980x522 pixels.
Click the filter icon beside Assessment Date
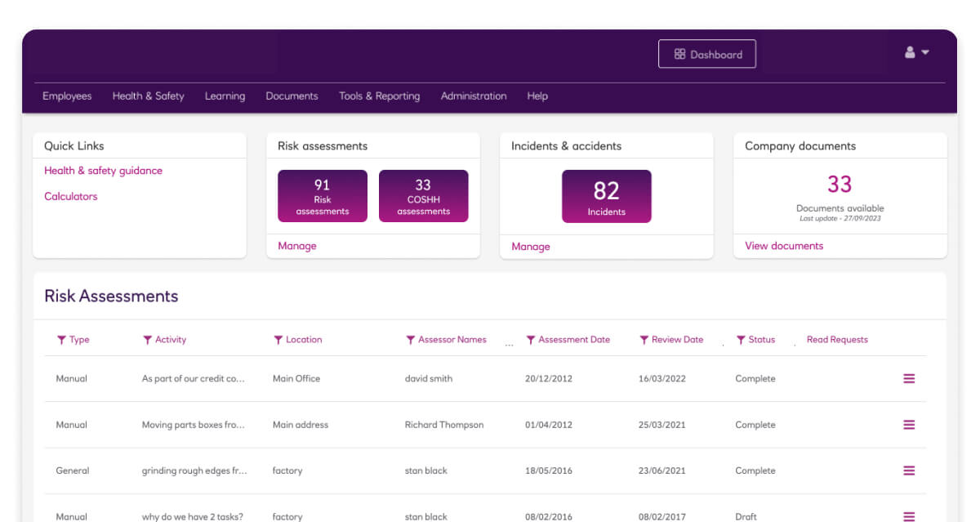coord(531,340)
